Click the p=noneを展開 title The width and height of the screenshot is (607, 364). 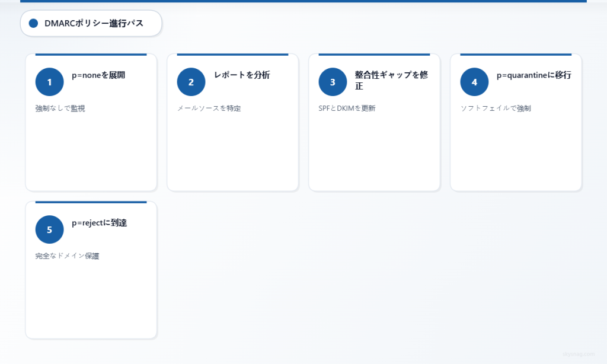click(x=98, y=75)
